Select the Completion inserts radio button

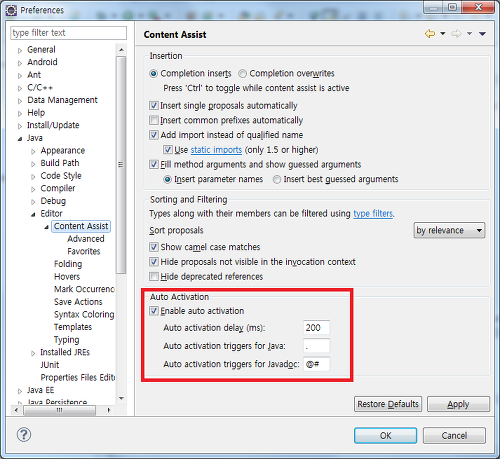click(153, 73)
